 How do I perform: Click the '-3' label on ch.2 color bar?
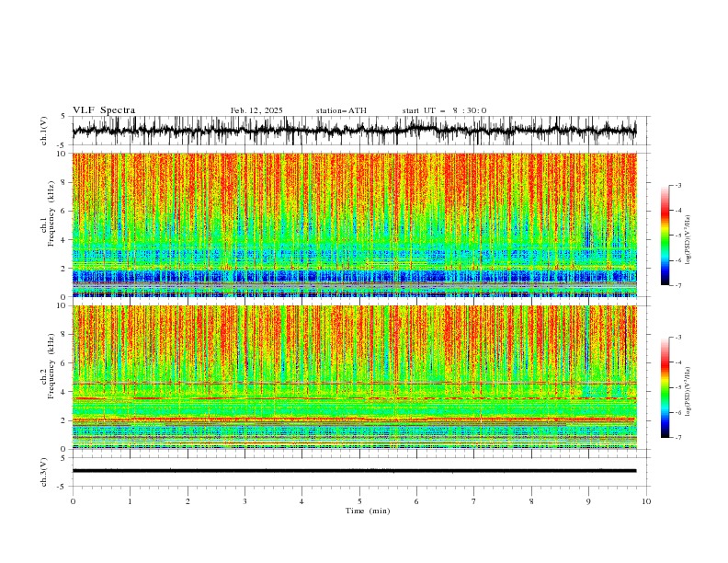point(677,338)
